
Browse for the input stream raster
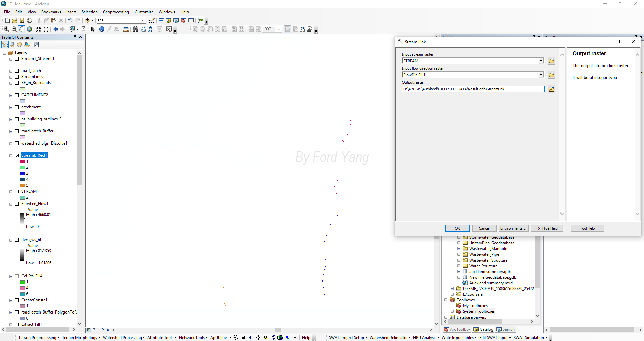(x=551, y=61)
